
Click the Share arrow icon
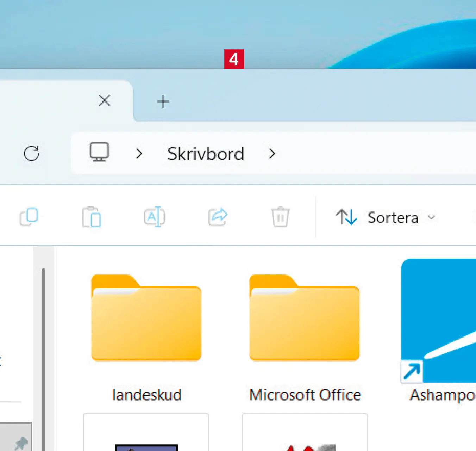[x=218, y=217]
